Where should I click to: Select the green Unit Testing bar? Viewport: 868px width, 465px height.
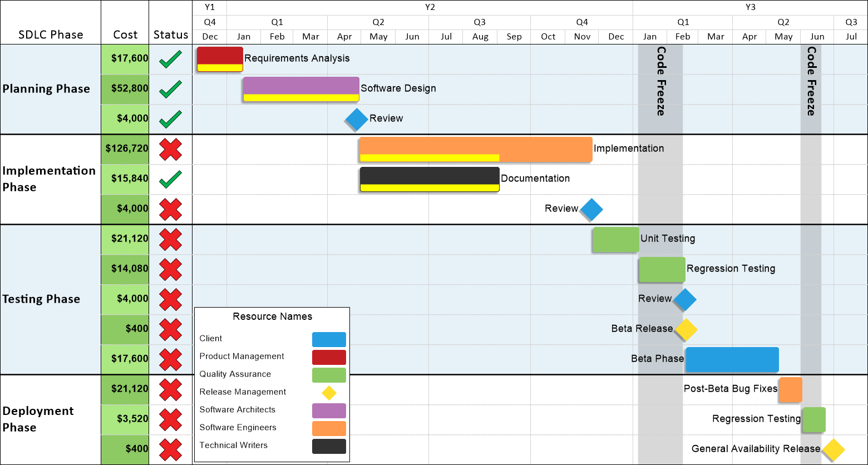(615, 239)
